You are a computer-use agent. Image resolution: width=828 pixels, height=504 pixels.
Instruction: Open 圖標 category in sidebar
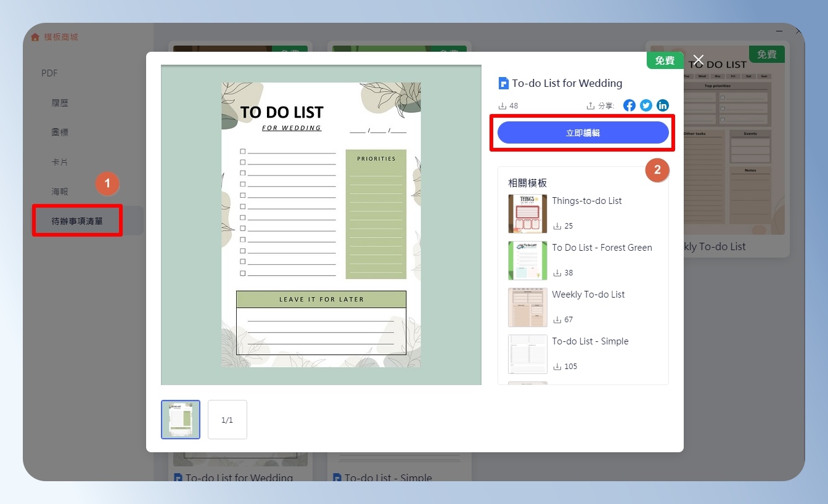click(x=60, y=132)
